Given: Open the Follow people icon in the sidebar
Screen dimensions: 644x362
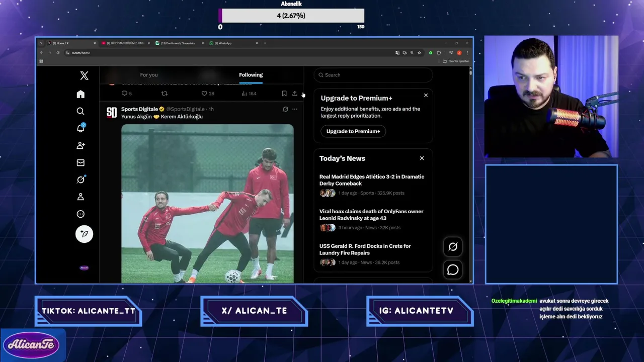Looking at the screenshot, I should click(80, 145).
